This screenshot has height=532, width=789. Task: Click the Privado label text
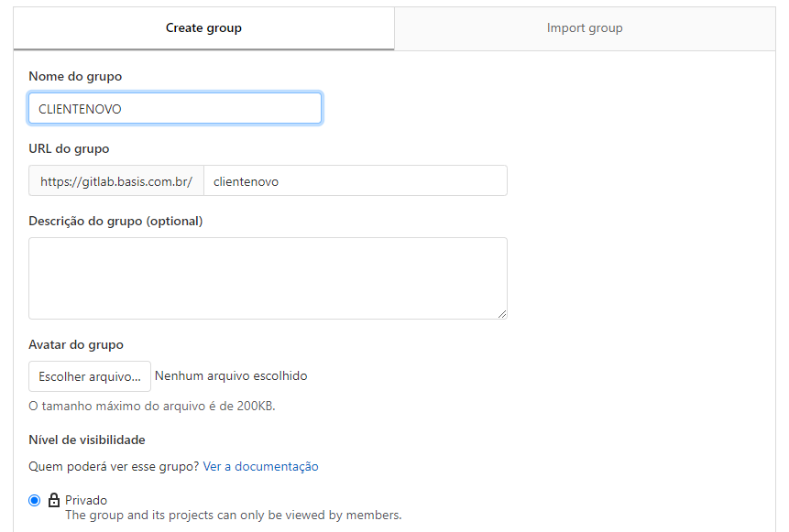click(x=86, y=500)
